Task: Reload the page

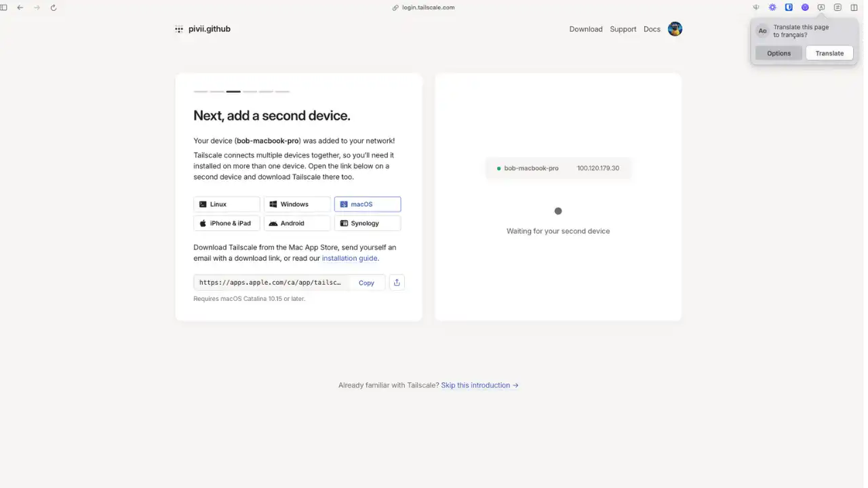Action: [54, 7]
